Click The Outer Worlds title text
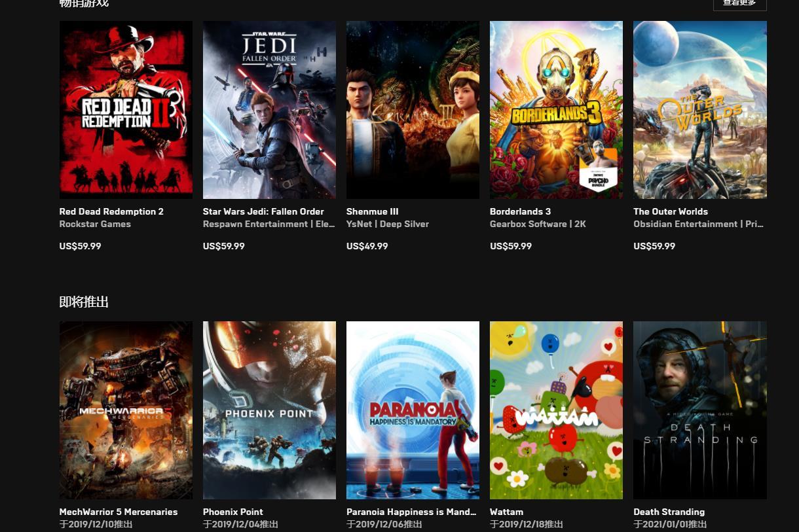This screenshot has height=532, width=799. point(671,211)
